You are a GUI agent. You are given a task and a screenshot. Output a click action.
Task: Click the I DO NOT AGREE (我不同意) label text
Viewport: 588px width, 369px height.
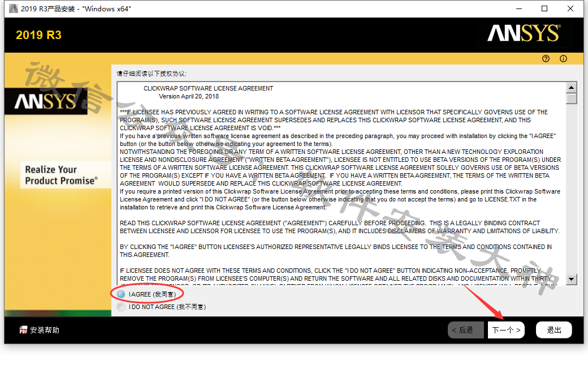click(167, 307)
